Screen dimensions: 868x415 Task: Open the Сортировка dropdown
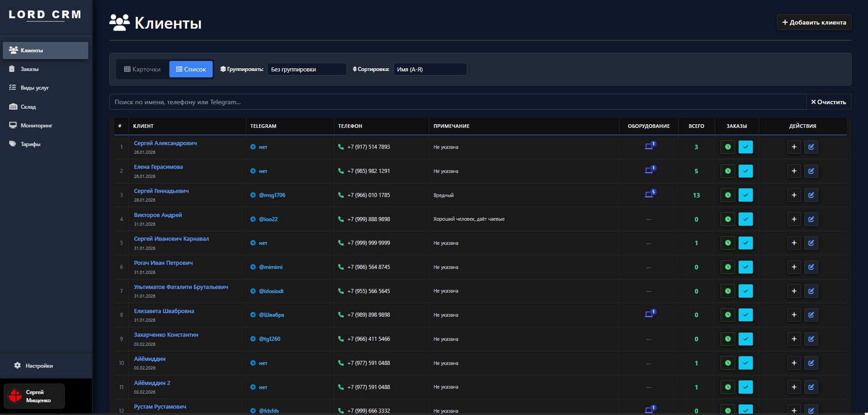click(x=430, y=69)
